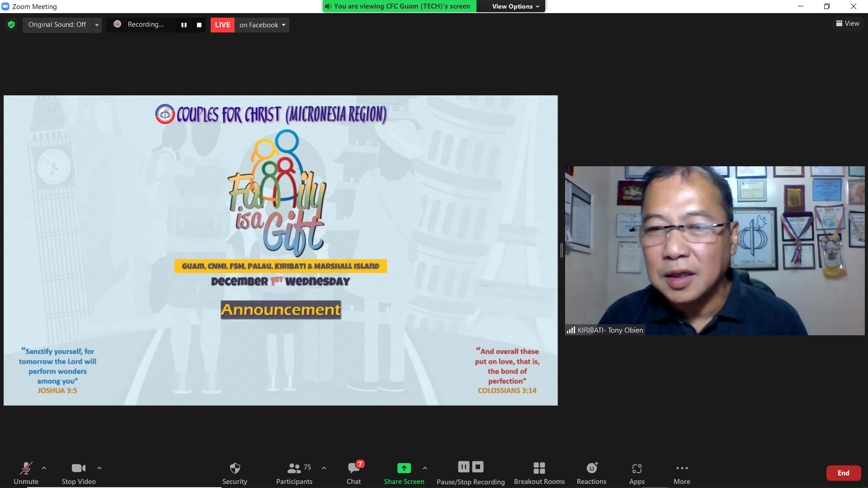Click the shared screen slide
Screen dimensions: 868x488
pyautogui.click(x=281, y=250)
